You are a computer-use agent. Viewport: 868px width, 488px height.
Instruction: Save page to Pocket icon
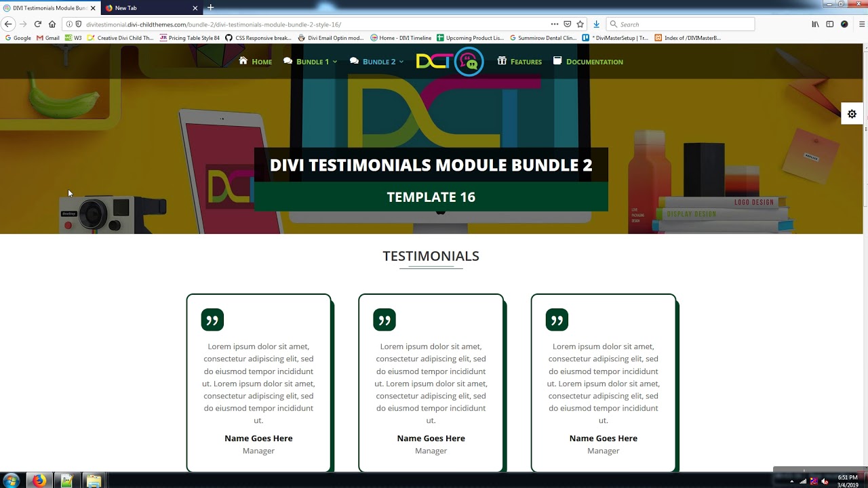(568, 24)
